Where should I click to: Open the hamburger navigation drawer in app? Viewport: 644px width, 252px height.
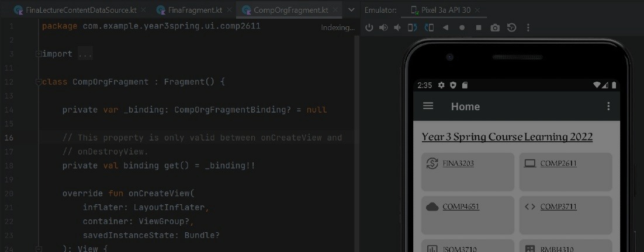click(x=428, y=106)
